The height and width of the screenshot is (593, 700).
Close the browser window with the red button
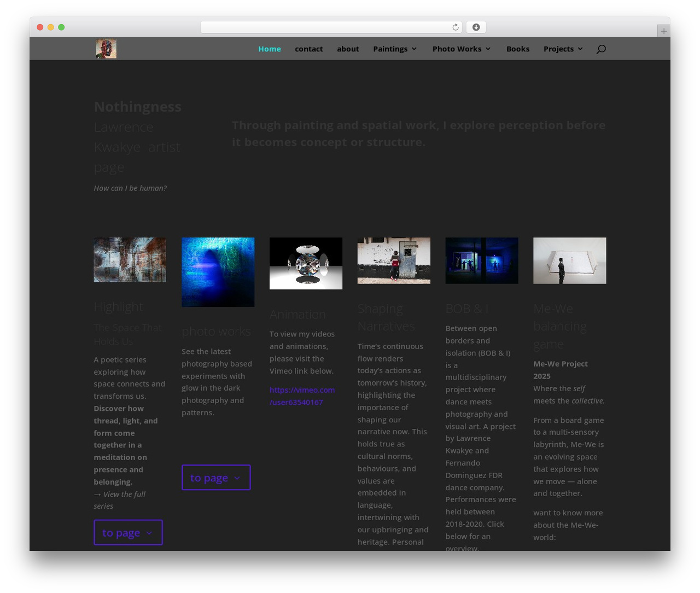[x=40, y=27]
